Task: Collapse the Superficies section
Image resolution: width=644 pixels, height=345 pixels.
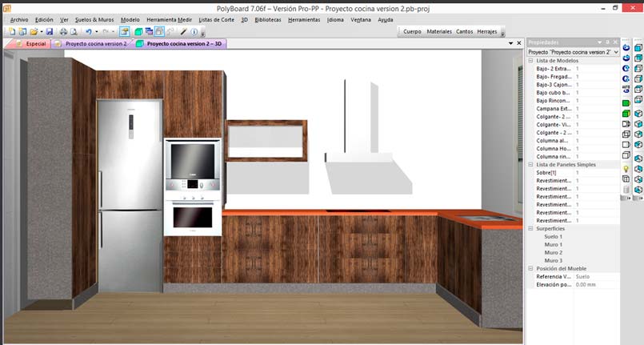Action: point(530,228)
